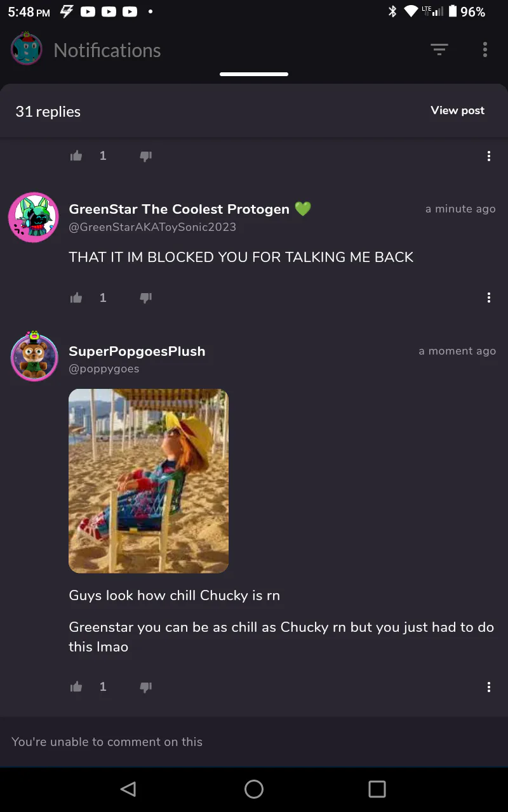Open GreenStar The Coolest Protogen profile picture

pos(34,218)
